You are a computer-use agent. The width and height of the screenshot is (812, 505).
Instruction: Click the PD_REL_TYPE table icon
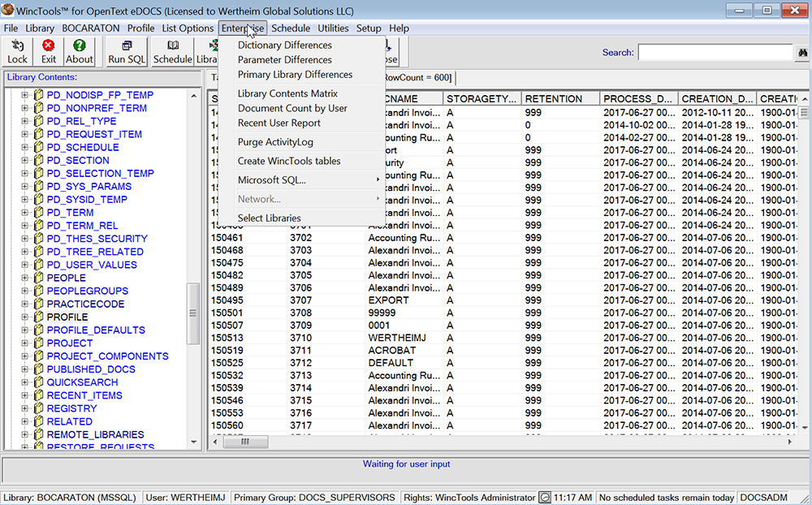pos(38,121)
